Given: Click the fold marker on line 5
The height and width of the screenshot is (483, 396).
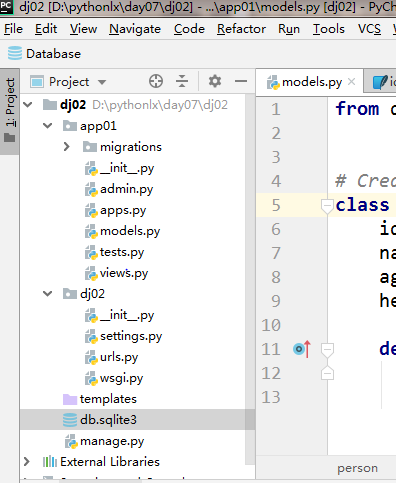Looking at the screenshot, I should coord(327,205).
